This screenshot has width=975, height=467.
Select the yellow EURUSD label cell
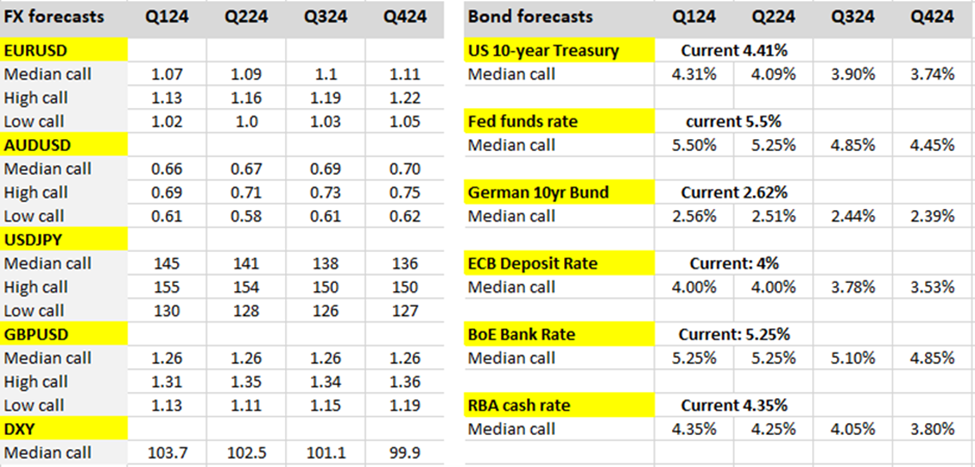(x=64, y=51)
